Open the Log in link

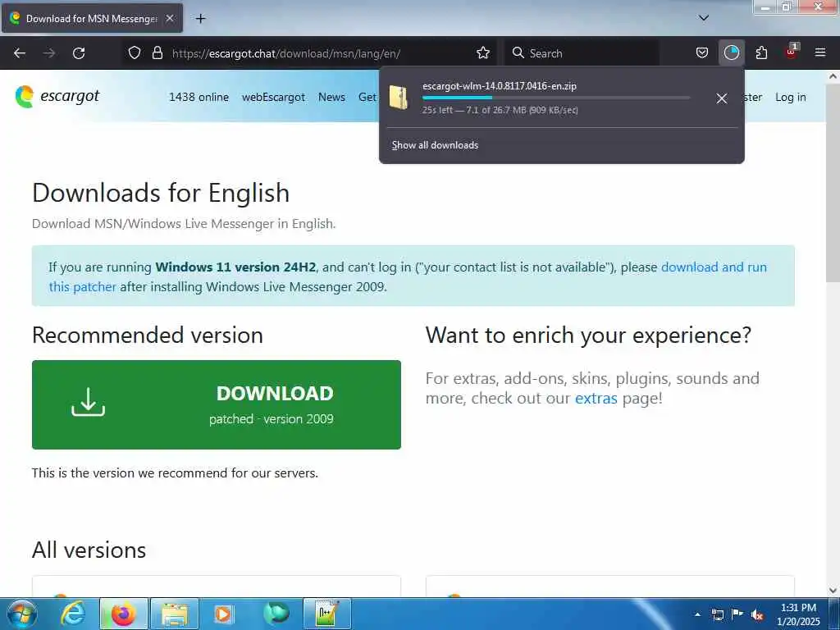(x=790, y=97)
